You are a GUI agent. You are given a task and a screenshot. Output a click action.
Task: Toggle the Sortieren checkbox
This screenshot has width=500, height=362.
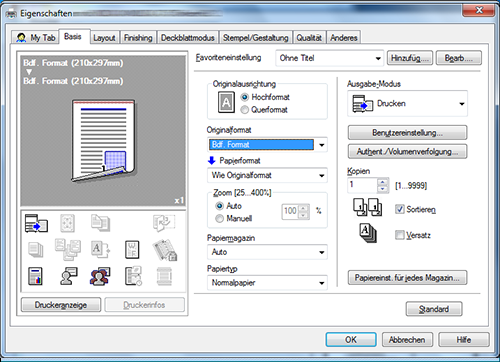400,209
